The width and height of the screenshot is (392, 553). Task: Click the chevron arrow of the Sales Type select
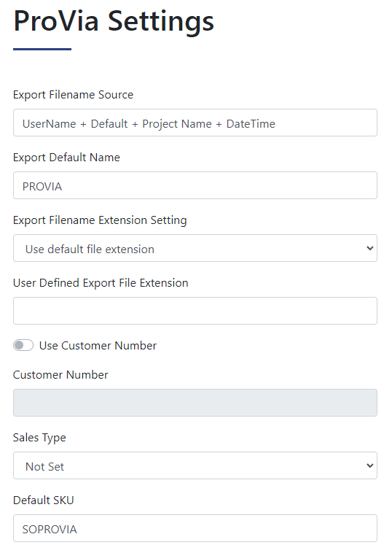tap(370, 465)
